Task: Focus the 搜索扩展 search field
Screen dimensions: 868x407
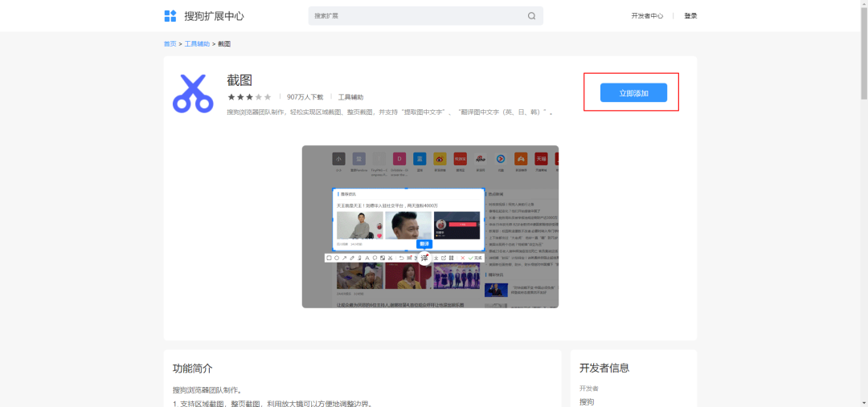Action: pyautogui.click(x=426, y=16)
